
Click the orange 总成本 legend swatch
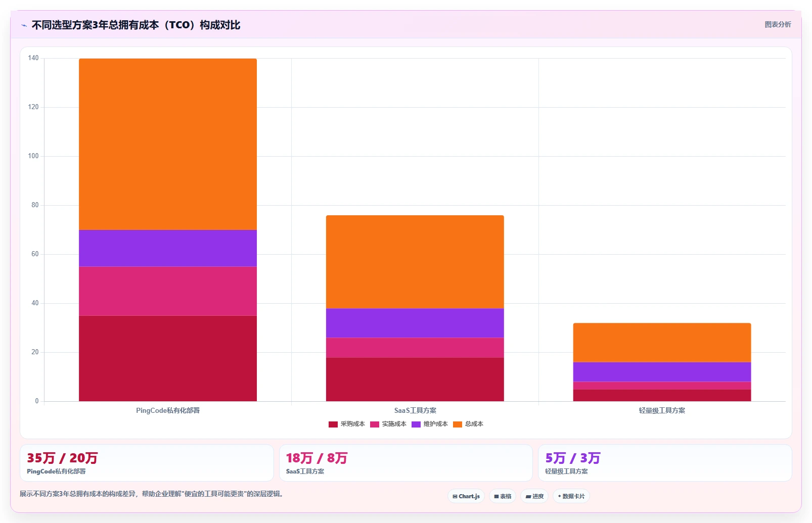pos(458,424)
